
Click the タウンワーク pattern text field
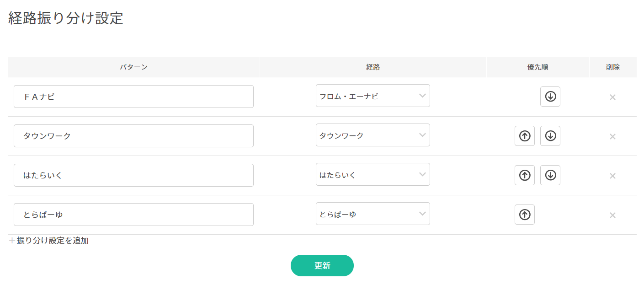[133, 136]
